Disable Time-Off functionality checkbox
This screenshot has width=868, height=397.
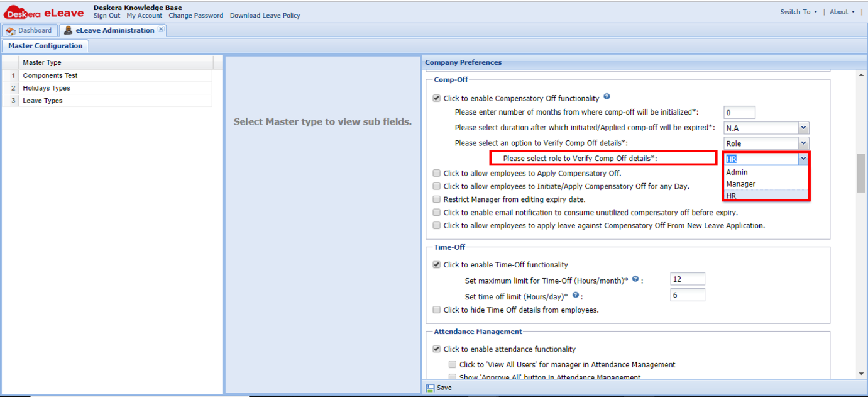[436, 264]
